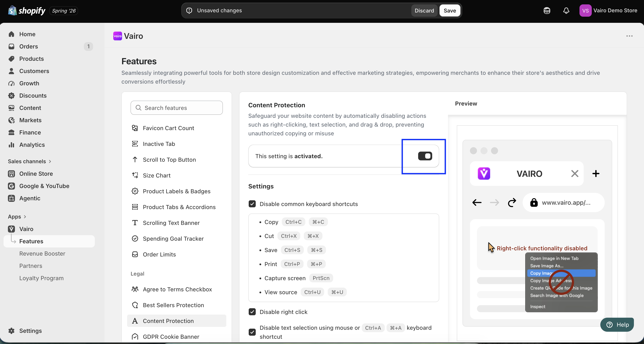Save the unsaved changes
The image size is (644, 344).
tap(450, 11)
